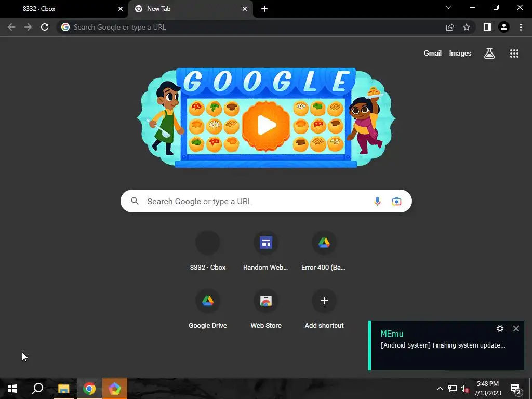Click the Google icon in the address bar
532x399 pixels.
[x=65, y=27]
